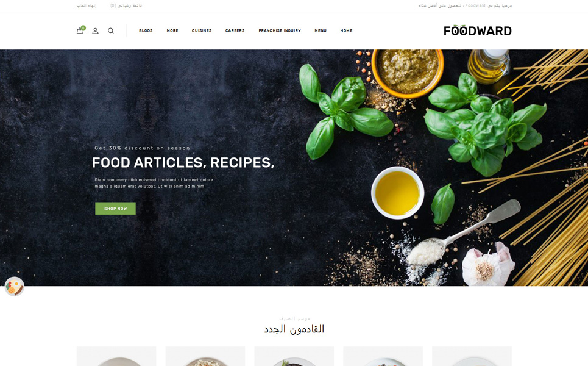
Task: Click the round food plate badge icon
Action: pos(15,287)
